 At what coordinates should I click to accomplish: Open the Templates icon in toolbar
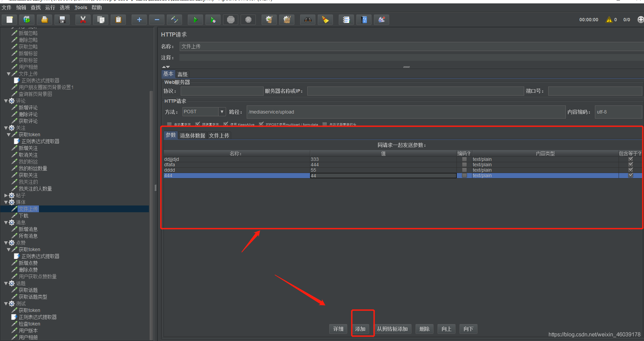click(x=27, y=20)
